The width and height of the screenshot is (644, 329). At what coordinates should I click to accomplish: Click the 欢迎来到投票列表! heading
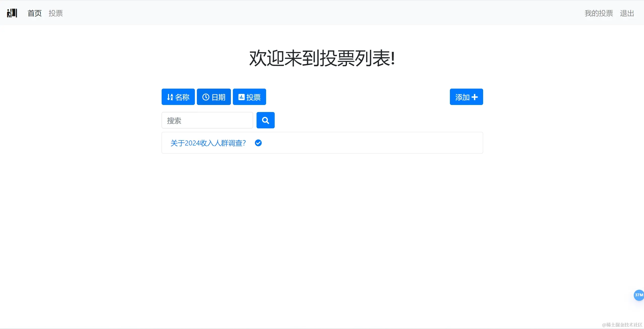pyautogui.click(x=322, y=58)
